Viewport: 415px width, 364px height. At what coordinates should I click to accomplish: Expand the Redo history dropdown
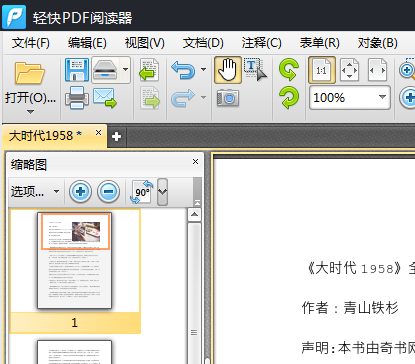[203, 97]
